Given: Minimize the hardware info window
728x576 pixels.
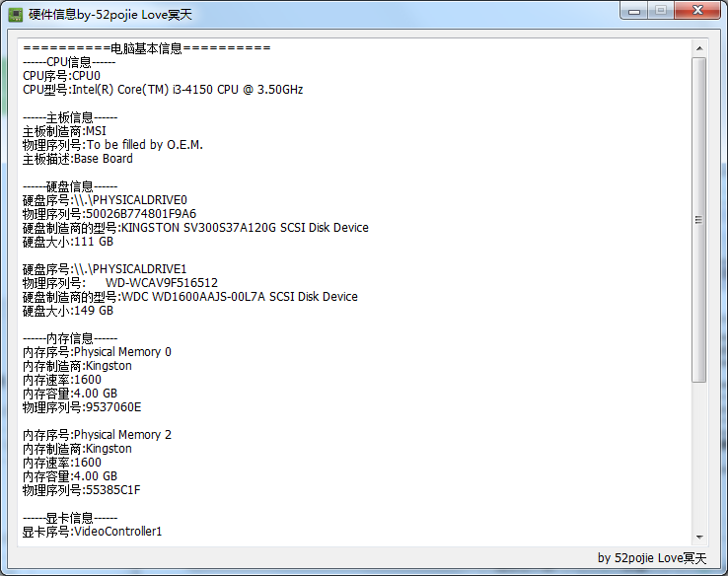Looking at the screenshot, I should [x=631, y=10].
